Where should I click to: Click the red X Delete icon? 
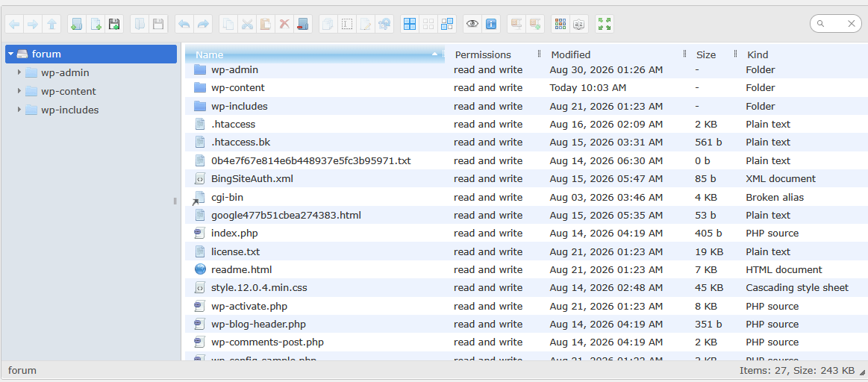pos(284,24)
